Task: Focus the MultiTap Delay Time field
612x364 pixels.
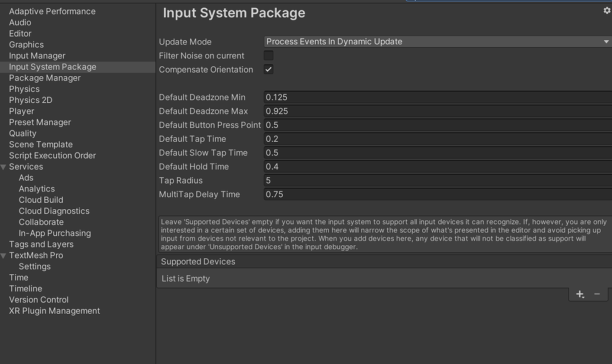Action: pyautogui.click(x=438, y=194)
